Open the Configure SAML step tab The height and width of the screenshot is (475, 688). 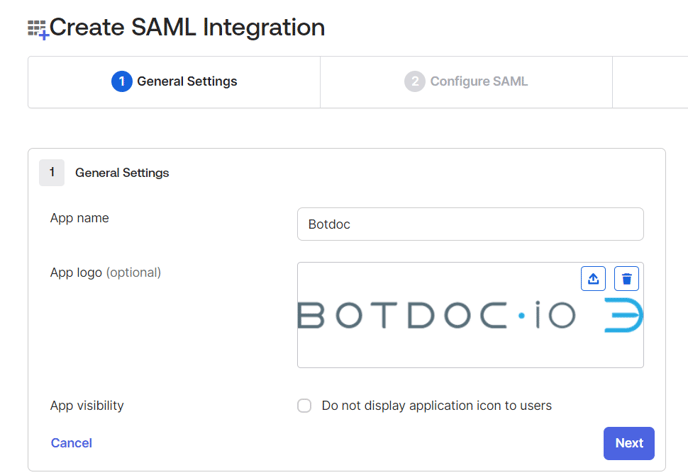point(467,81)
